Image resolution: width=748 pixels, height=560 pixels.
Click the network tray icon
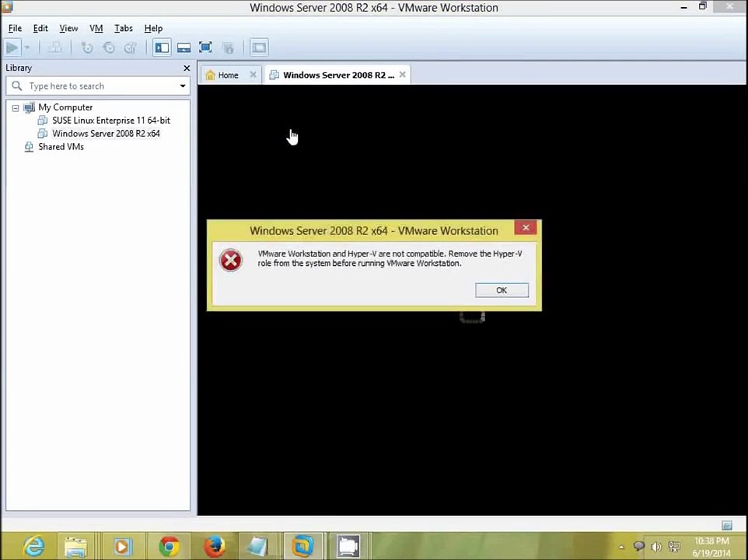pyautogui.click(x=675, y=547)
